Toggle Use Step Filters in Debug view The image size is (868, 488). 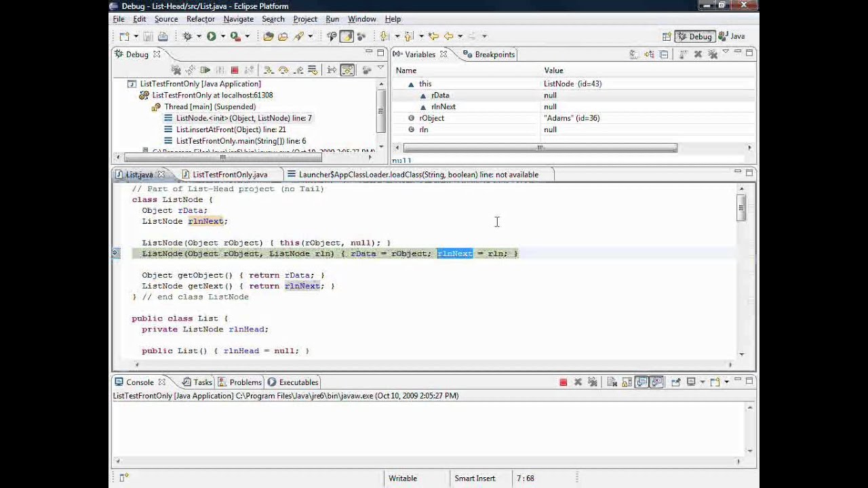[347, 70]
